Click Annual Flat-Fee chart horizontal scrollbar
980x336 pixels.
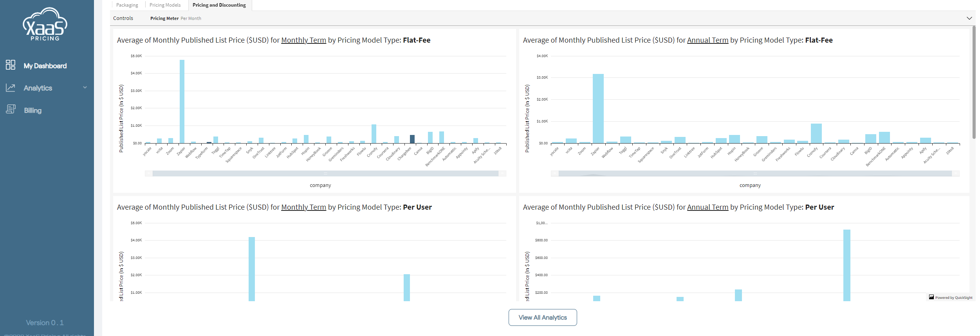755,173
